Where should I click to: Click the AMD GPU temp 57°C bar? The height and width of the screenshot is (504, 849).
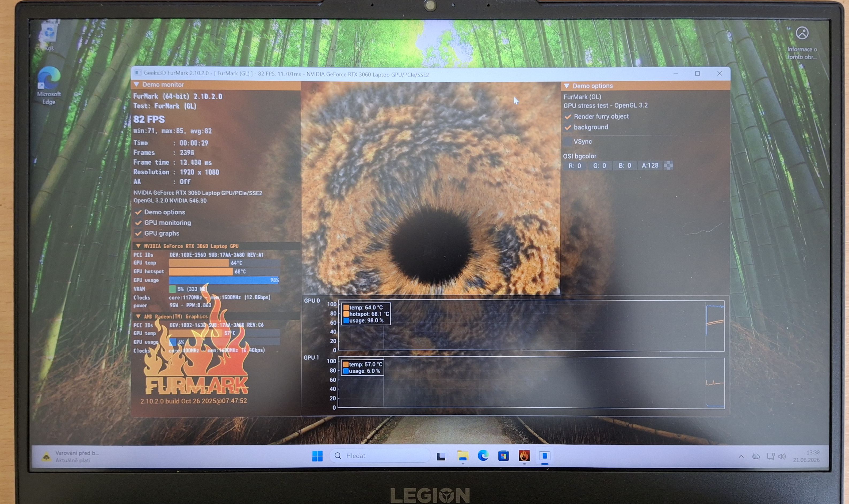[x=224, y=333]
